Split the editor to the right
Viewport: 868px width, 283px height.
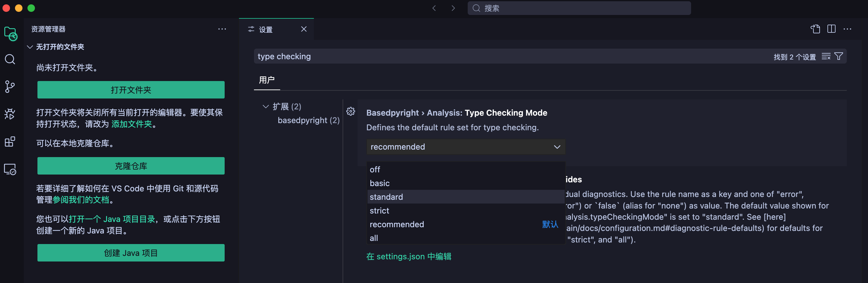pos(831,29)
